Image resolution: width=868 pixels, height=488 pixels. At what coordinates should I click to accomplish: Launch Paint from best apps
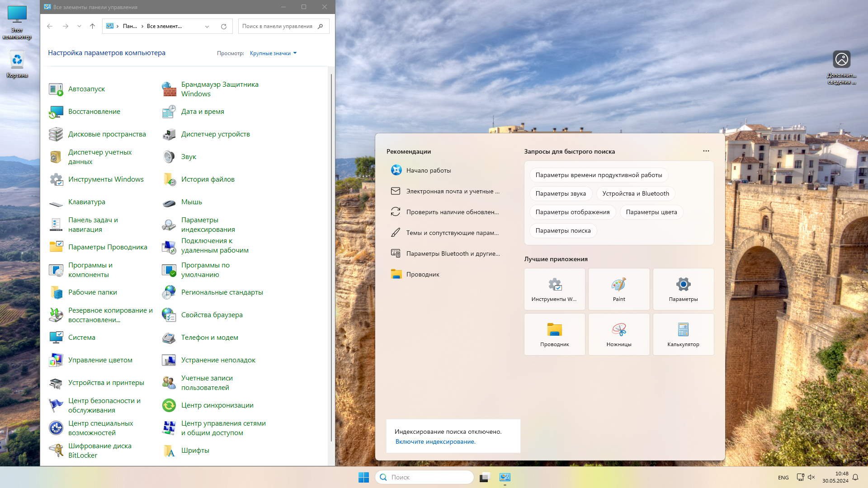(618, 289)
